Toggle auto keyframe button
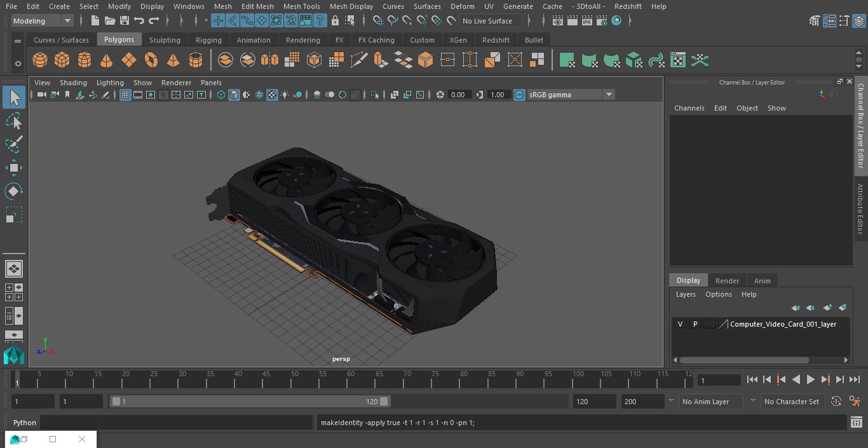The image size is (868, 448). point(836,401)
